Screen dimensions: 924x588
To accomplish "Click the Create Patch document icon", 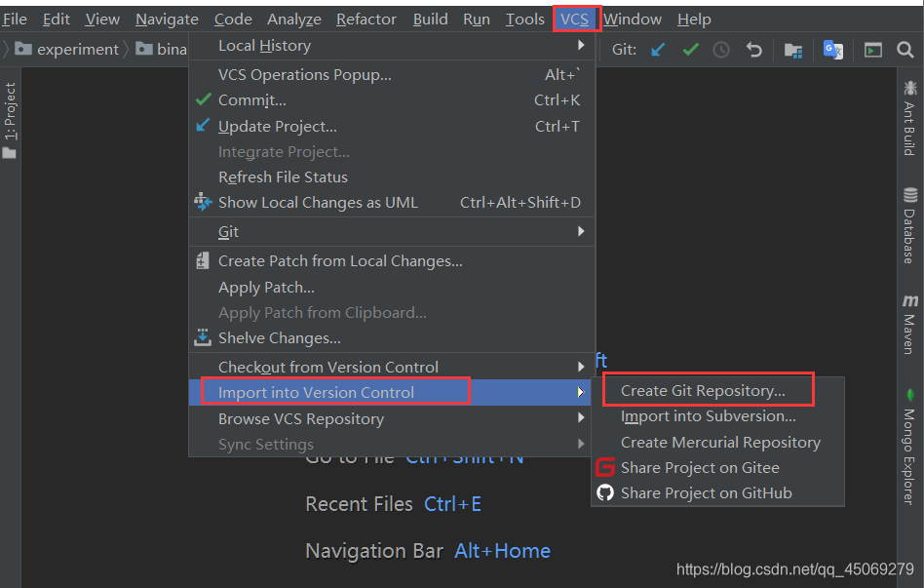I will (x=202, y=260).
